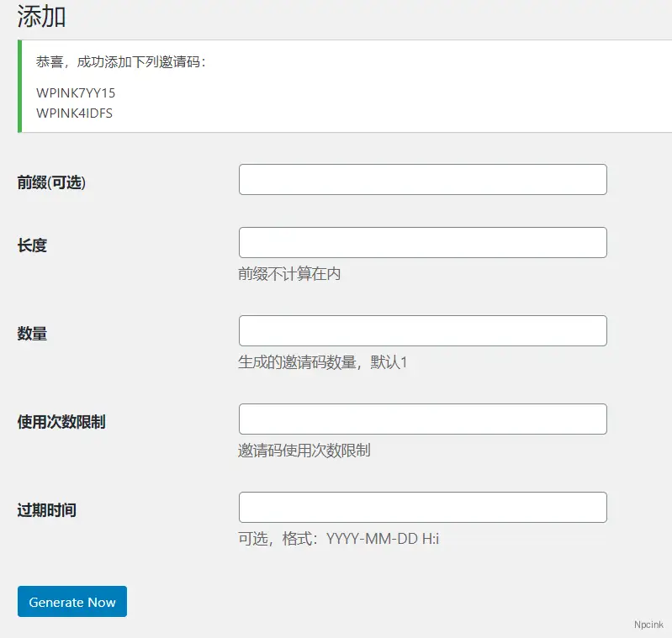Click the 使用次数限制 usage limit input
The height and width of the screenshot is (638, 672).
tap(422, 419)
